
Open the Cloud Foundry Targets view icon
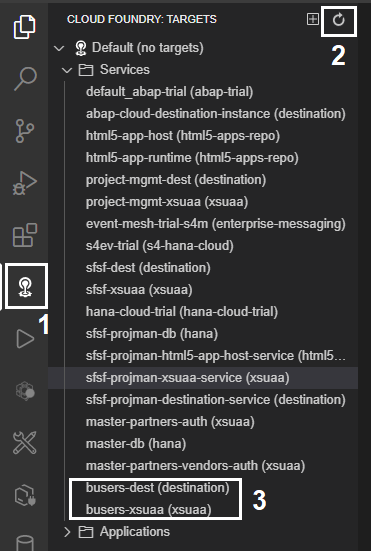(25, 287)
